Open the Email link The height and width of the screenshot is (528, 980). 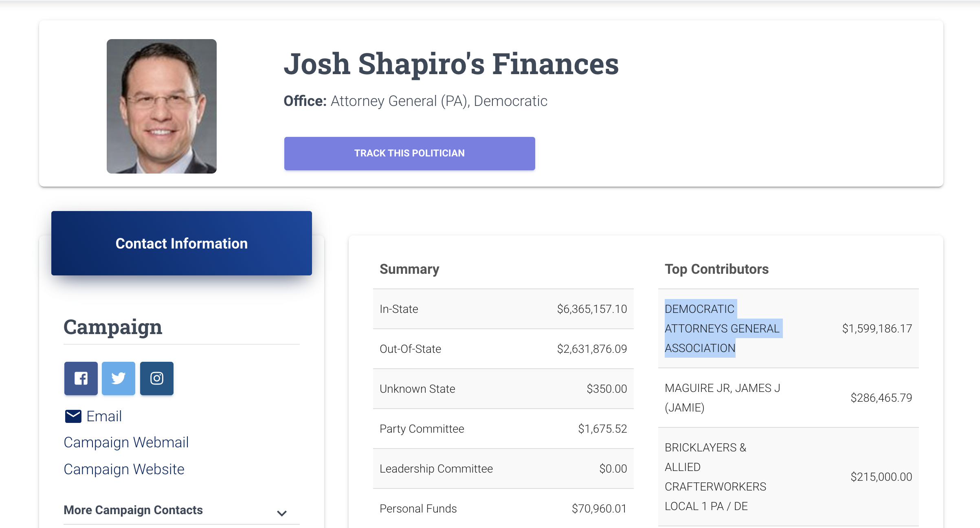pyautogui.click(x=104, y=416)
